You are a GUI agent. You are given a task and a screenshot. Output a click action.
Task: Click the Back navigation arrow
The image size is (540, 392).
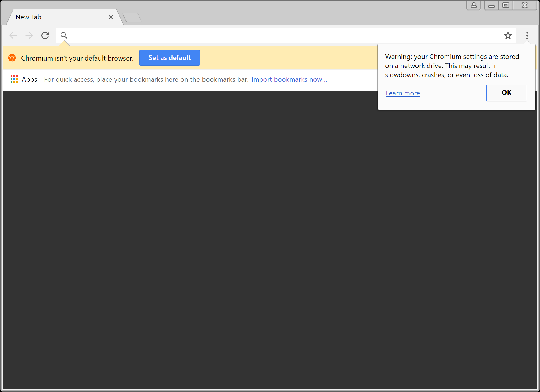(x=13, y=35)
